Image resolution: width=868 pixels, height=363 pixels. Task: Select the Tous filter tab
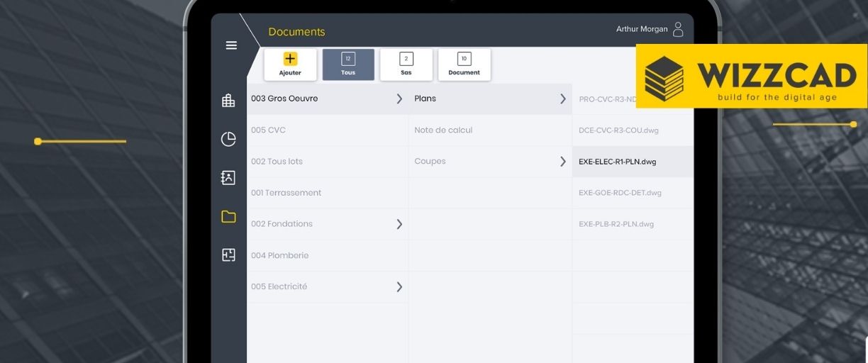tap(348, 65)
